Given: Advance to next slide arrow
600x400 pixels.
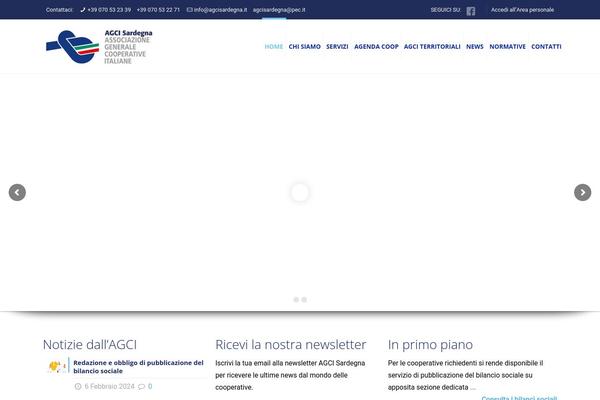Looking at the screenshot, I should 582,193.
